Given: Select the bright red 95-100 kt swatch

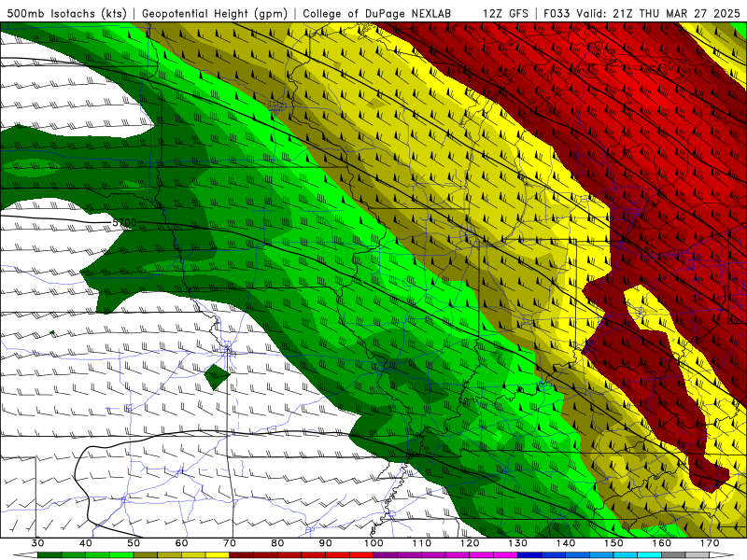Looking at the screenshot, I should 361,555.
